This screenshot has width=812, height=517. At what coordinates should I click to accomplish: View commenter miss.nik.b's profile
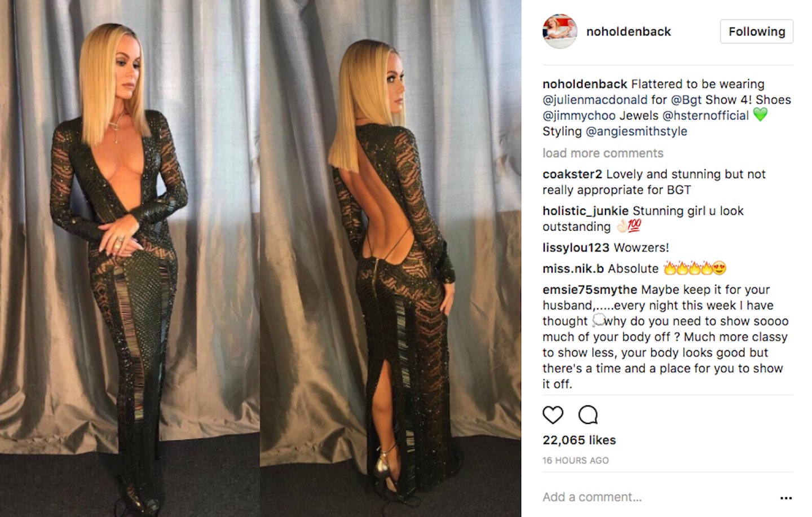pos(572,269)
